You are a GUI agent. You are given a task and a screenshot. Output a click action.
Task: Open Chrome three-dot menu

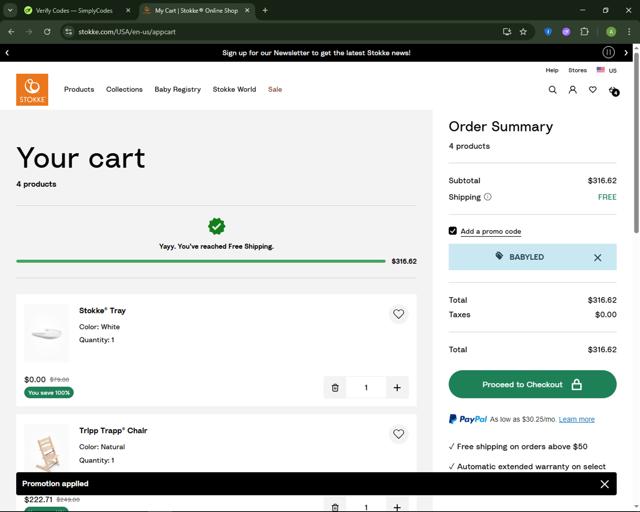click(x=629, y=31)
